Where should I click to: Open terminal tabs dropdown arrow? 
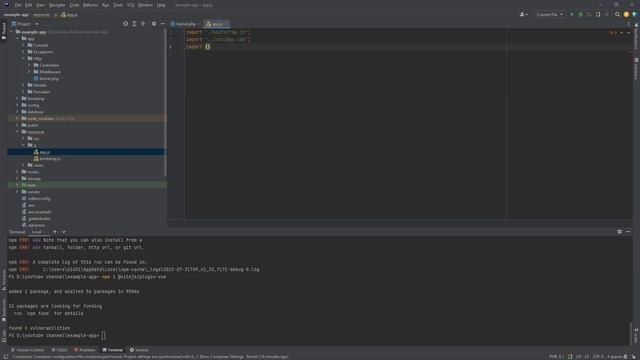[x=64, y=232]
